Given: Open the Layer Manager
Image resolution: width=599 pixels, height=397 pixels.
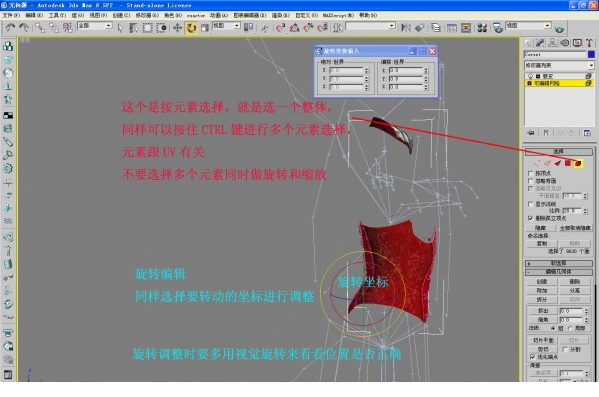Looking at the screenshot, I should [436, 28].
